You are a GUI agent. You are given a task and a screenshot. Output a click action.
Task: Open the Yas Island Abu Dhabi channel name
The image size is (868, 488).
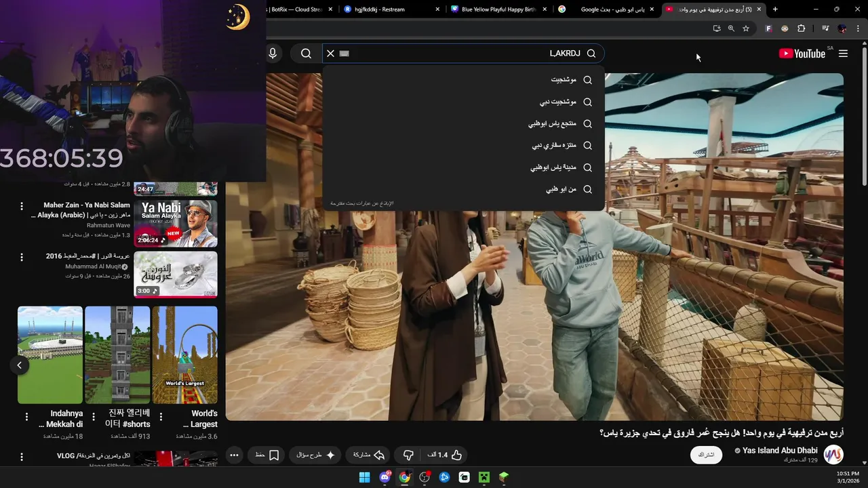click(780, 451)
